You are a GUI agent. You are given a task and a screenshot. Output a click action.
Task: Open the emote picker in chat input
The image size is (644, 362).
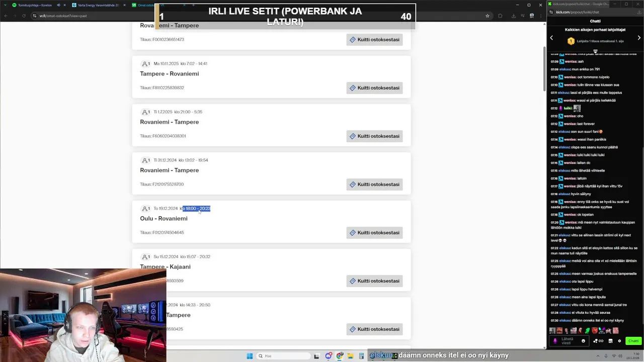[x=583, y=341]
